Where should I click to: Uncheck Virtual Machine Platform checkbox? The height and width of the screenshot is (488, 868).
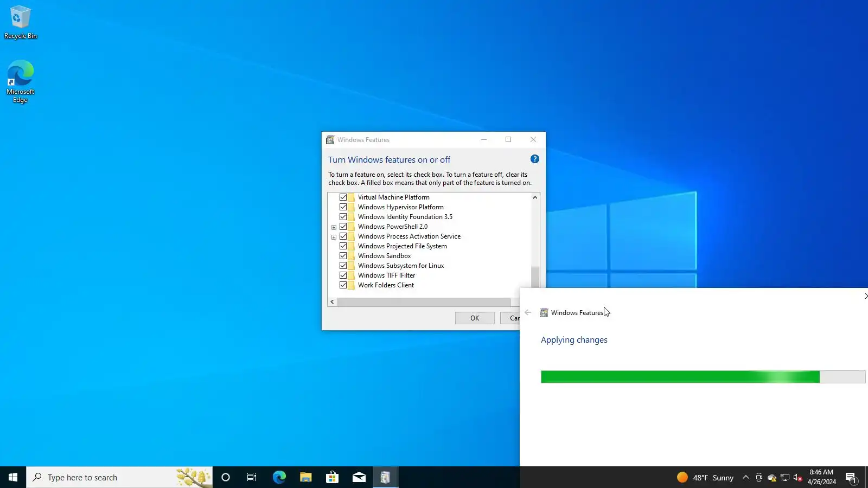tap(343, 197)
